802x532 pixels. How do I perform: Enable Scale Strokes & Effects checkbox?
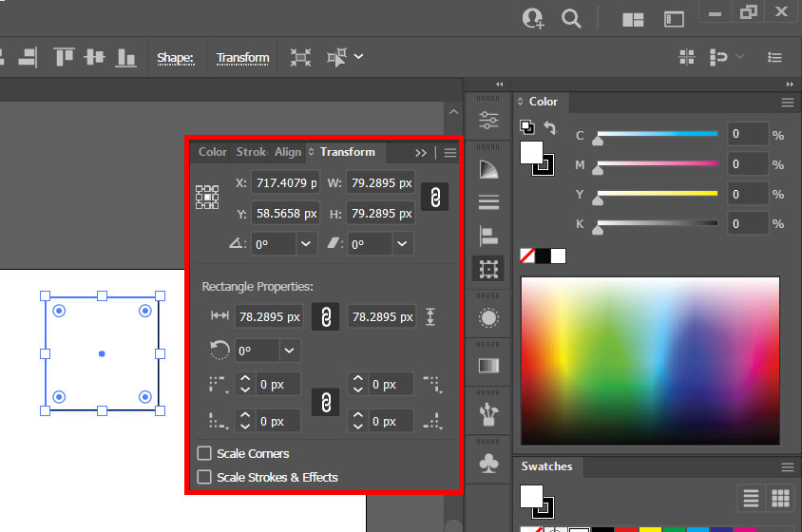[204, 477]
